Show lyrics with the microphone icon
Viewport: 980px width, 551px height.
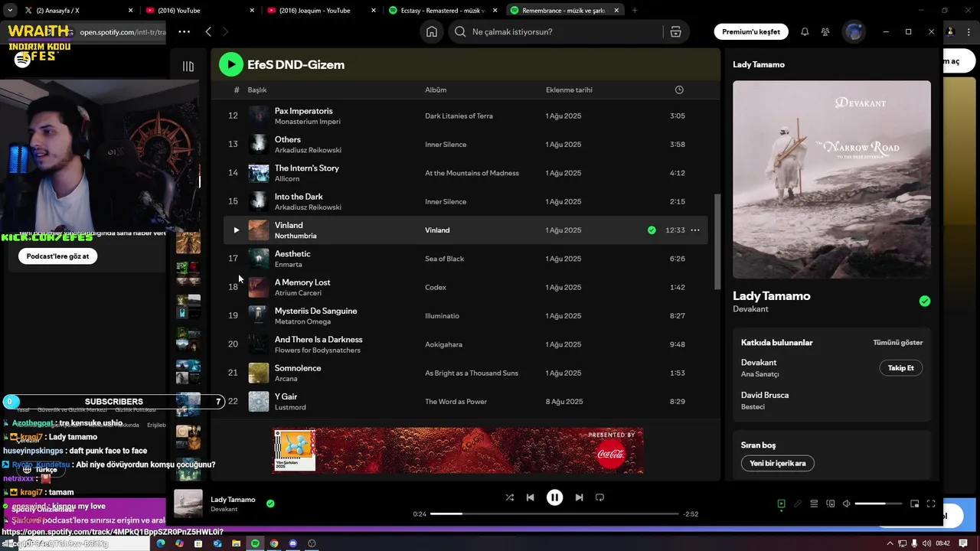tap(798, 504)
